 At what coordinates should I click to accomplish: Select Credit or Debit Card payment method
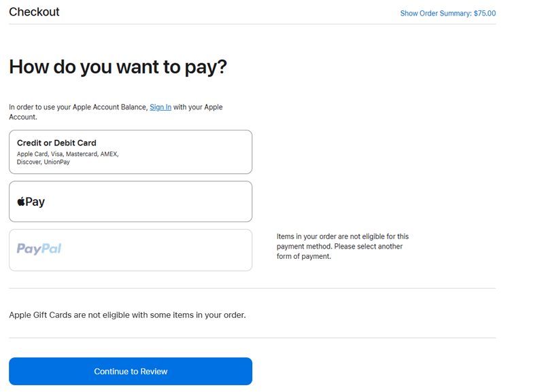(x=131, y=152)
